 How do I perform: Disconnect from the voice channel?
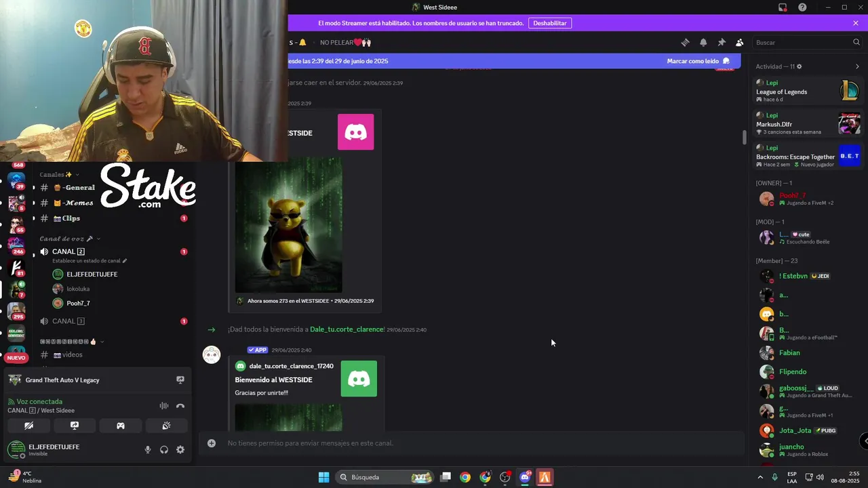(x=180, y=406)
